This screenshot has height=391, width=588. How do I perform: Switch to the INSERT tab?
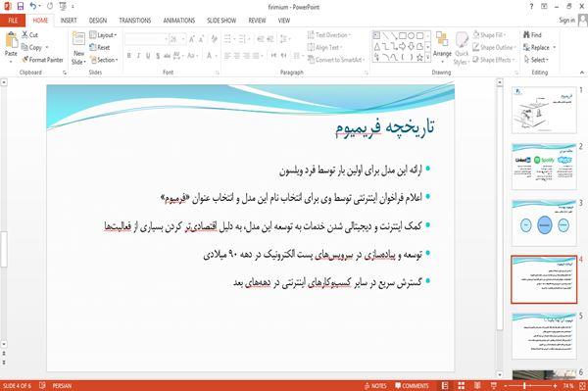[x=69, y=21]
